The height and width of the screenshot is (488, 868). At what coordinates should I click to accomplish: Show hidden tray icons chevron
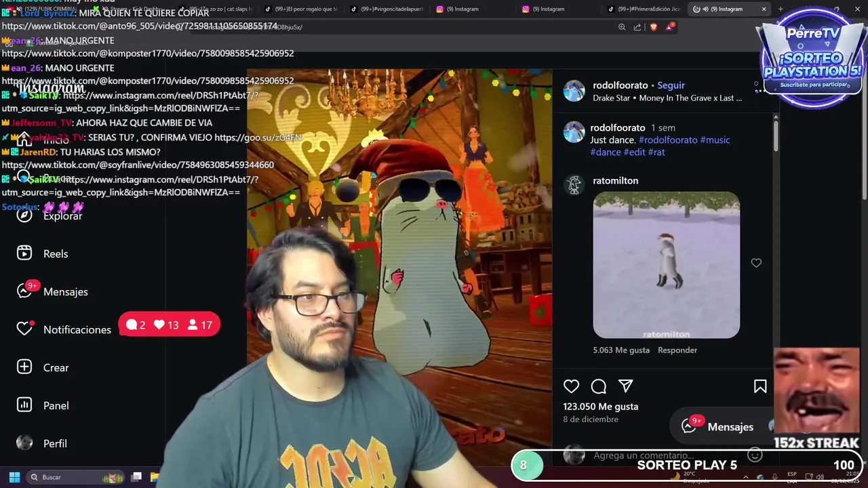746,477
